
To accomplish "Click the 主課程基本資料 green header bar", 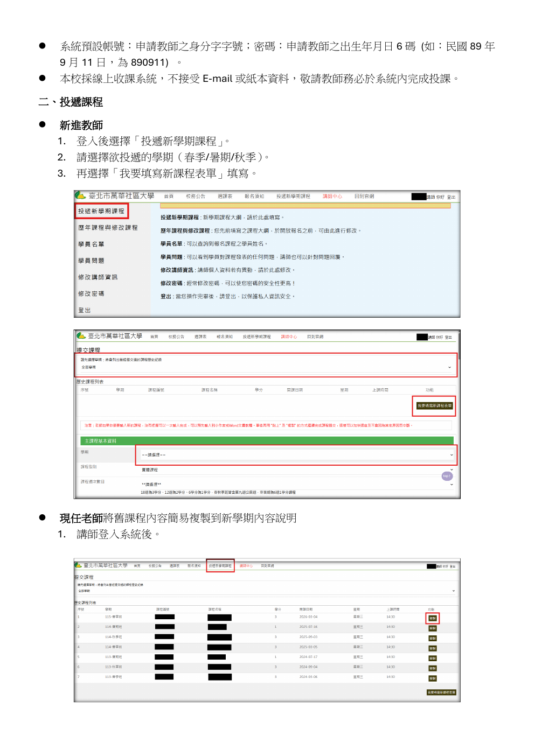I will pyautogui.click(x=267, y=440).
